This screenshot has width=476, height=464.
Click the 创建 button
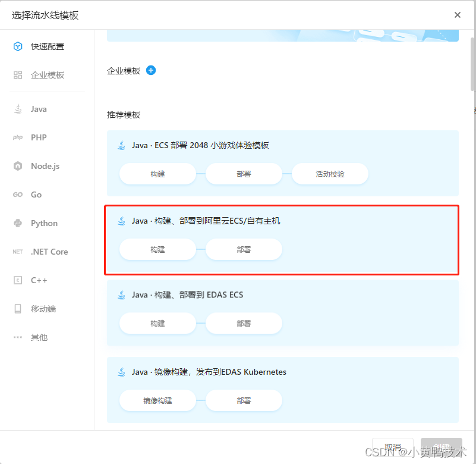point(442,447)
